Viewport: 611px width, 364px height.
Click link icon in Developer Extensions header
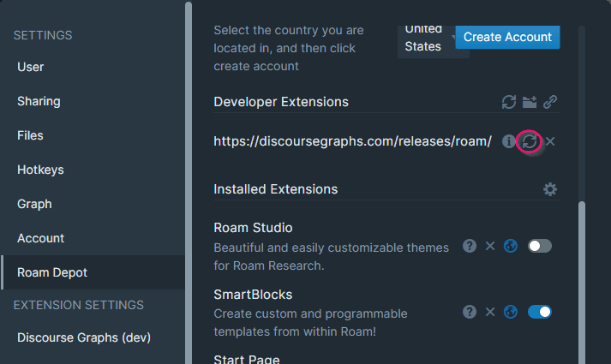click(550, 102)
